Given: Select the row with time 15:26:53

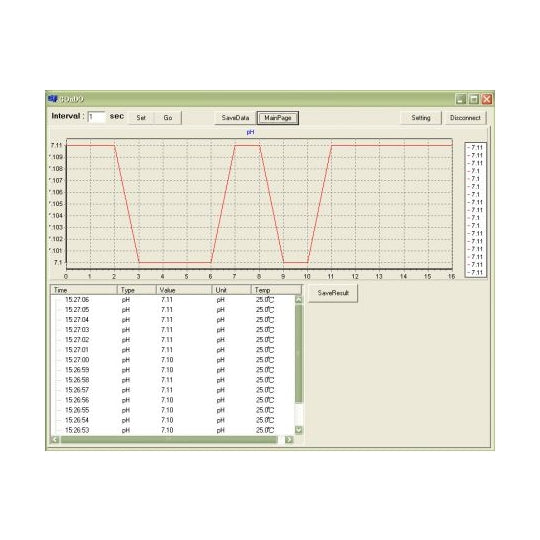Looking at the screenshot, I should [x=173, y=430].
